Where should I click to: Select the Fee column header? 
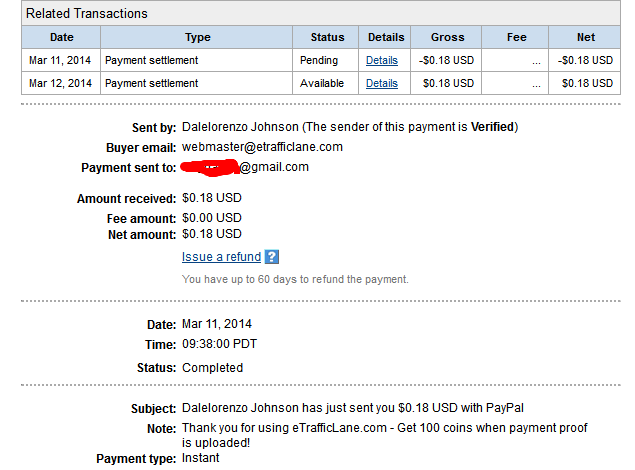[516, 37]
